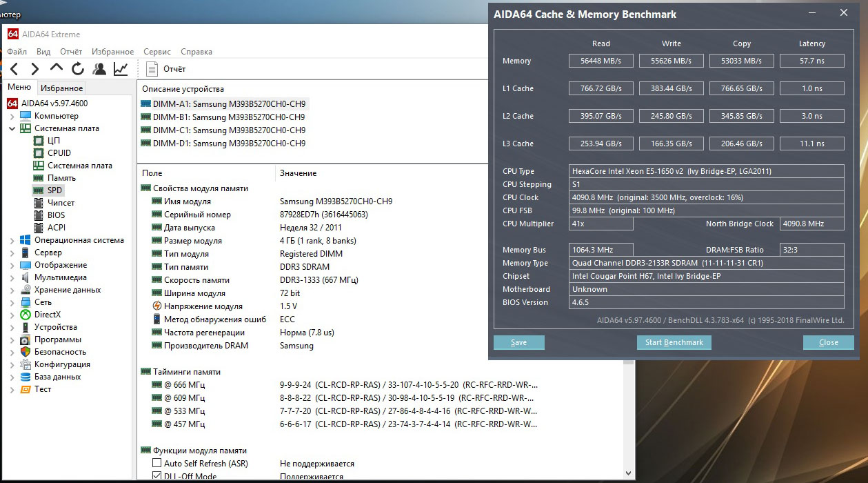Click the CPU Multiplier 41x field

(x=601, y=224)
